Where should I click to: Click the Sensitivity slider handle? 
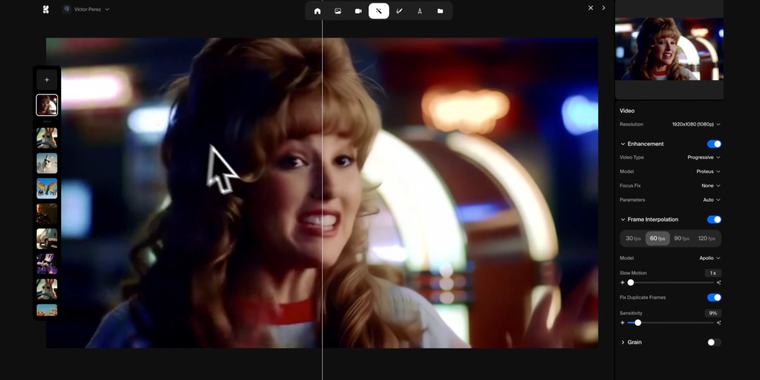click(x=638, y=323)
